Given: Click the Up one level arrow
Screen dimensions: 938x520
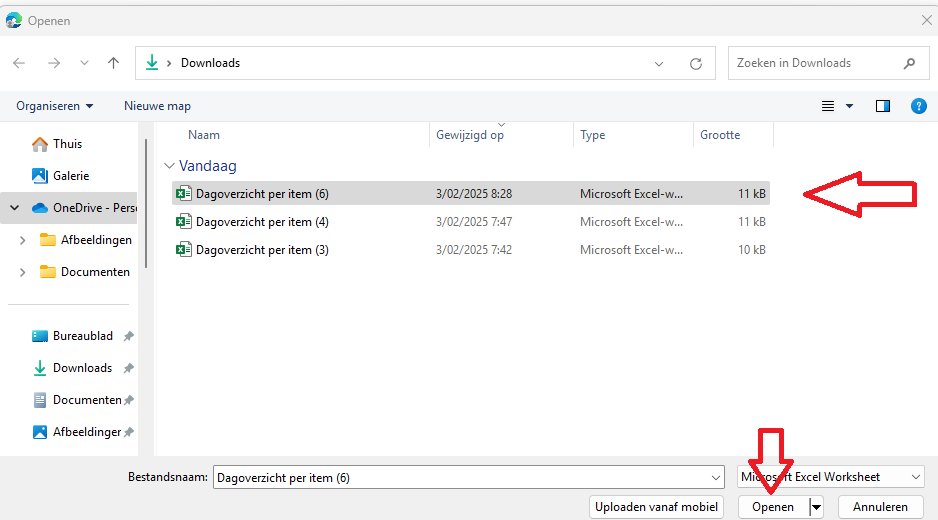Looking at the screenshot, I should [x=114, y=63].
